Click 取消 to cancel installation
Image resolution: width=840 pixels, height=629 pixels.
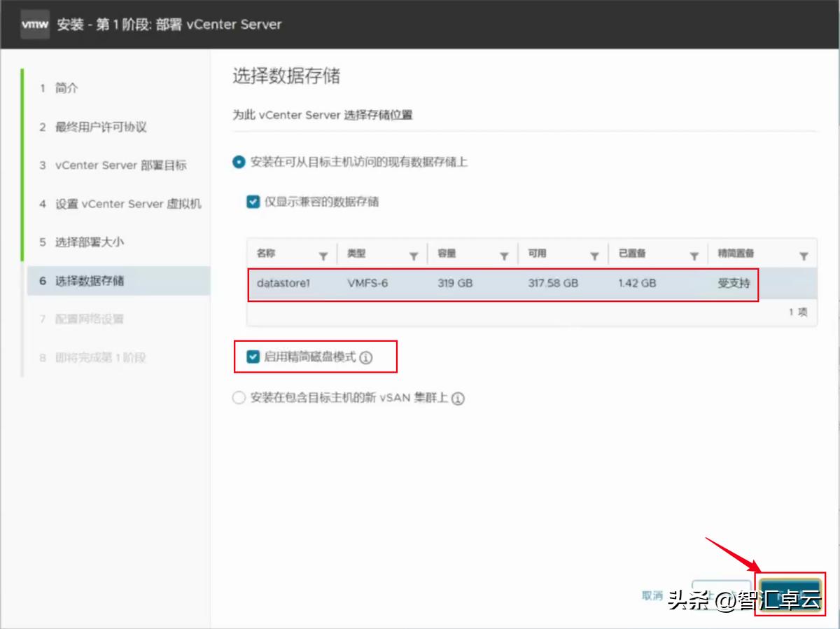[x=652, y=595]
